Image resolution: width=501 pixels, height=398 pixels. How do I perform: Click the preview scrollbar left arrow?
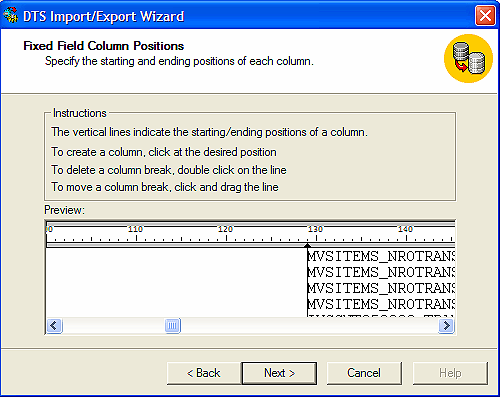tap(54, 325)
